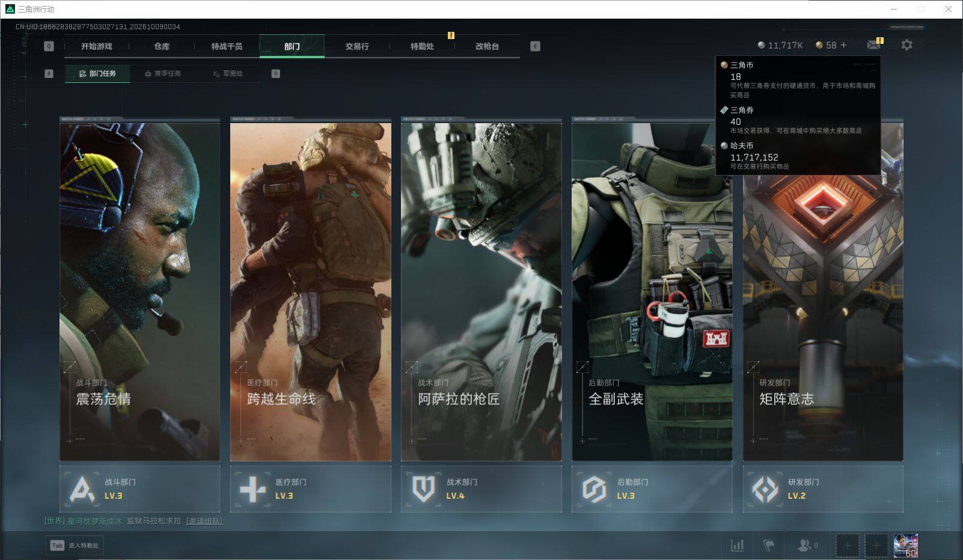Image resolution: width=963 pixels, height=560 pixels.
Task: Switch to the 仓库 tab
Action: (162, 46)
